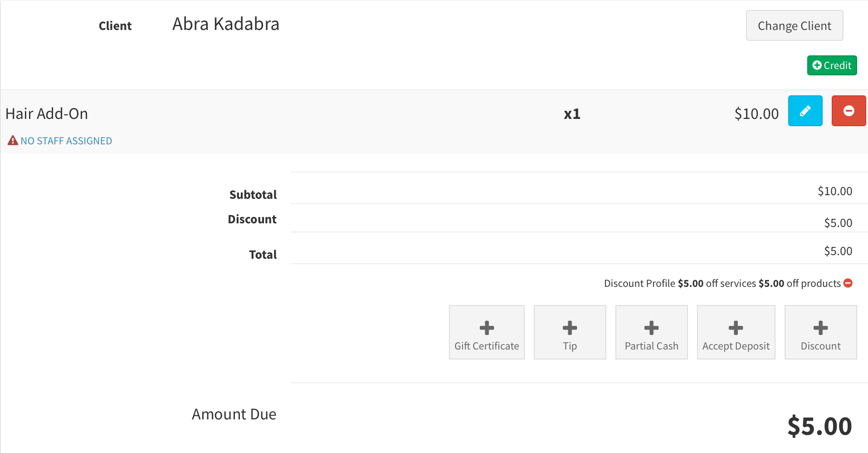Screen dimensions: 868x453
Task: Click the plus icon above Partial Cash
Action: 651,328
